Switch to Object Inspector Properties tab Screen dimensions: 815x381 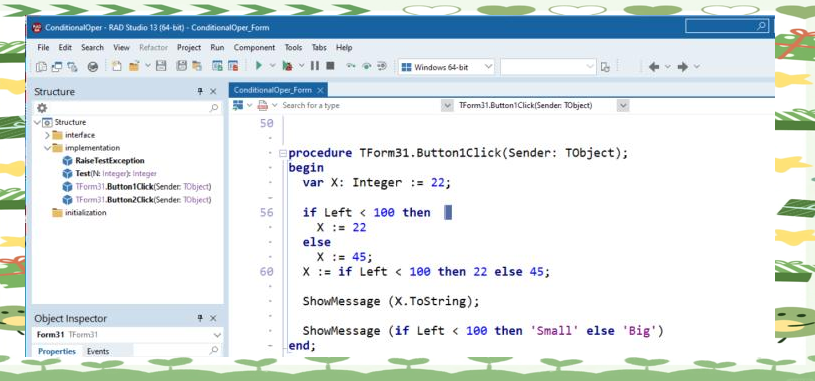[57, 351]
